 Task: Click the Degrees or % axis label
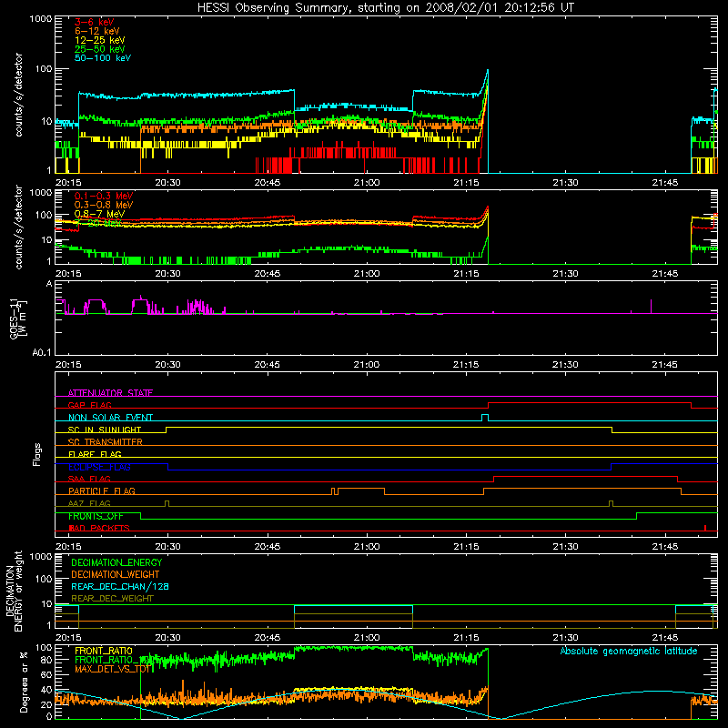point(24,682)
